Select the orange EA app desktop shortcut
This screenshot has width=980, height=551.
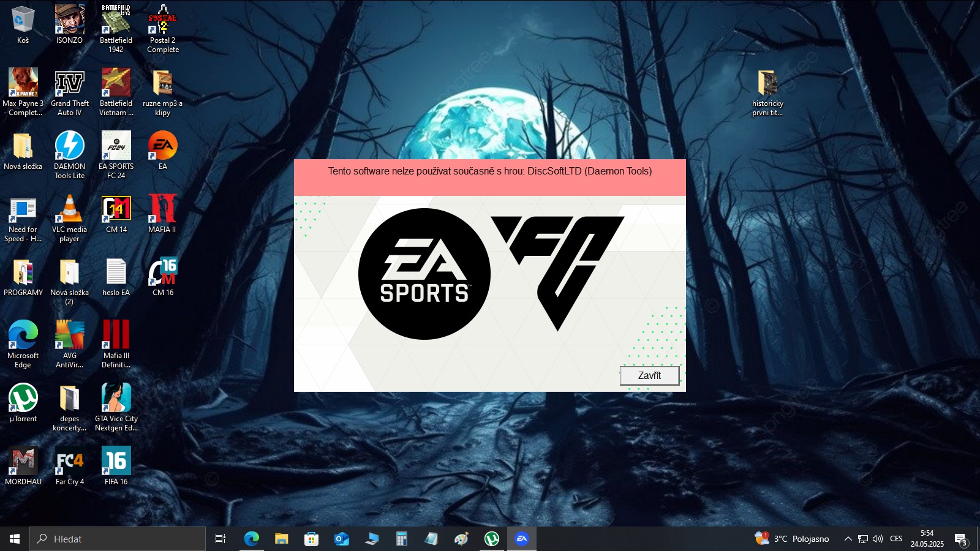click(x=163, y=151)
